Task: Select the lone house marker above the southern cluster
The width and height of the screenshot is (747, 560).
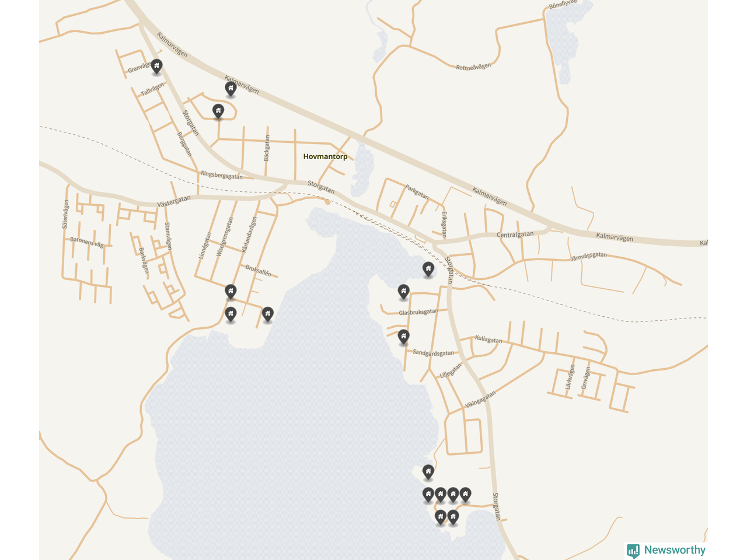Action: pyautogui.click(x=428, y=472)
